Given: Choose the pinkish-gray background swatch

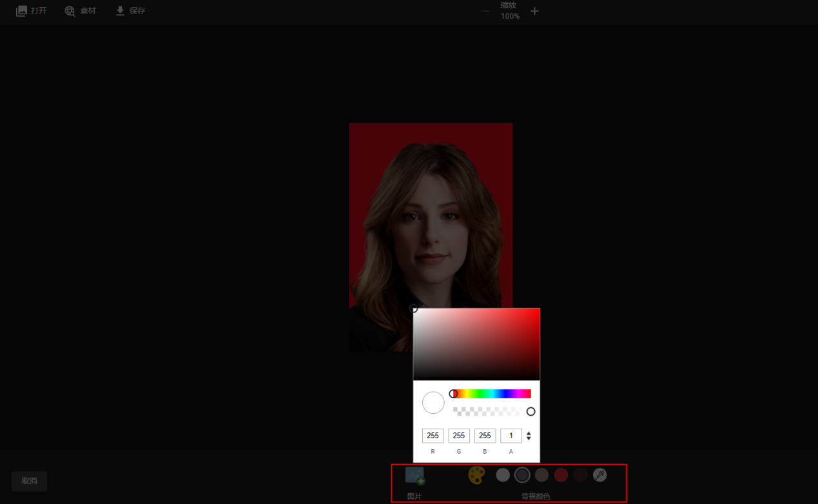Looking at the screenshot, I should (x=541, y=475).
